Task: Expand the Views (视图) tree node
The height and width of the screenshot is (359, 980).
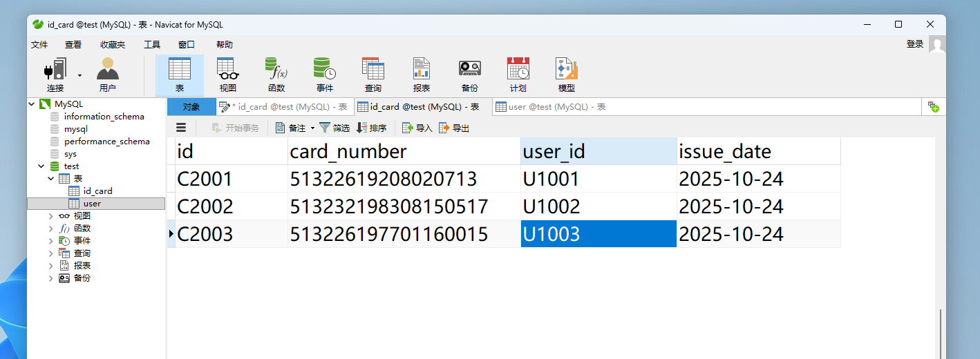Action: pos(51,216)
